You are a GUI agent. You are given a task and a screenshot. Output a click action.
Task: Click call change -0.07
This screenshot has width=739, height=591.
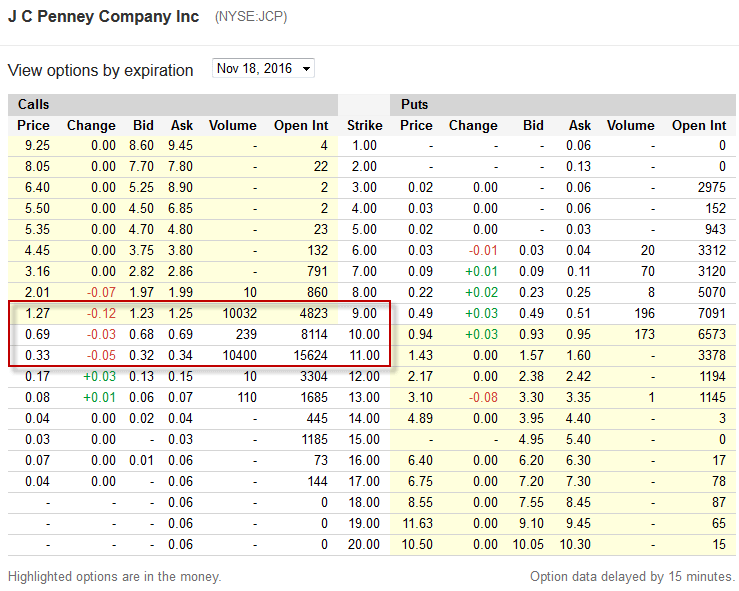101,293
